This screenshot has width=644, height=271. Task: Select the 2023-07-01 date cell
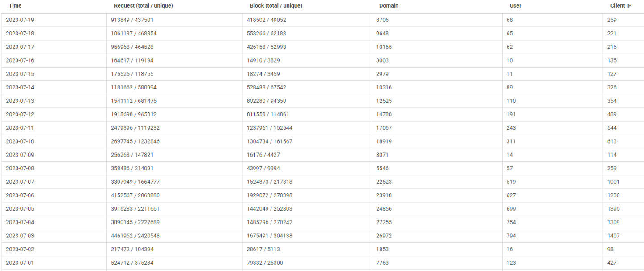point(20,263)
